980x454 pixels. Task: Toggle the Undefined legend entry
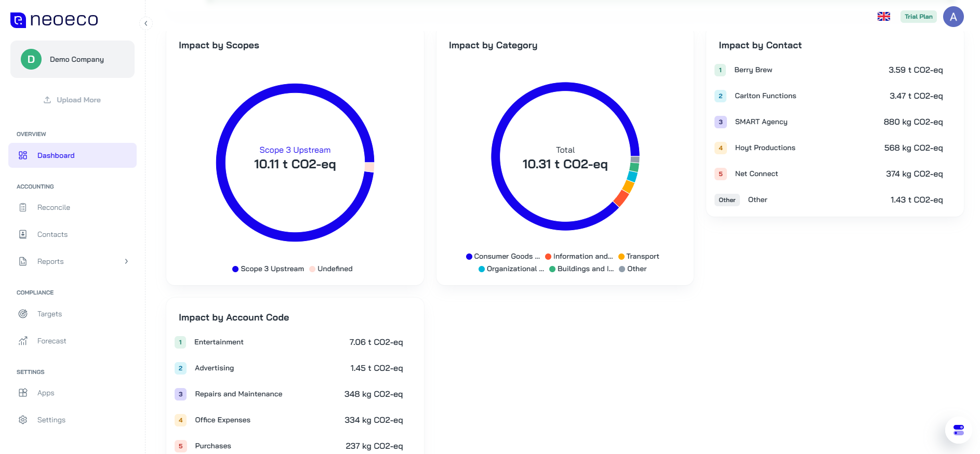coord(331,269)
